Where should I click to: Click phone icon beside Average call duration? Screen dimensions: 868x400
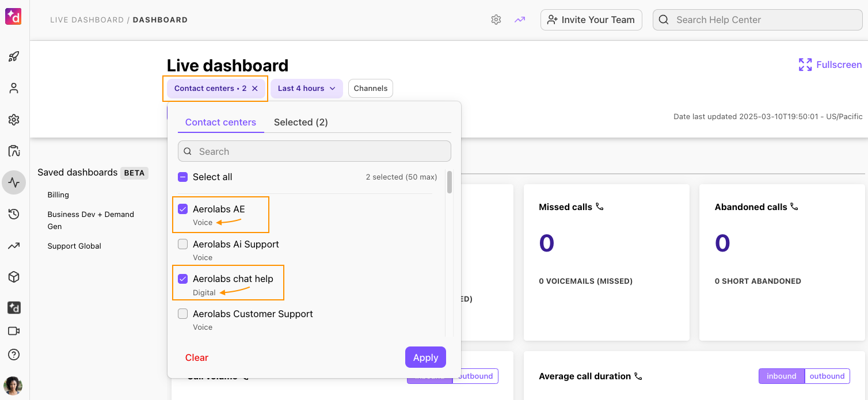638,376
